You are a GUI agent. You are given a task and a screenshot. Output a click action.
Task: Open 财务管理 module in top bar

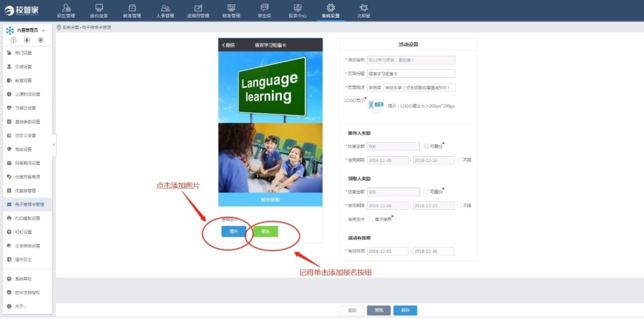coord(231,10)
